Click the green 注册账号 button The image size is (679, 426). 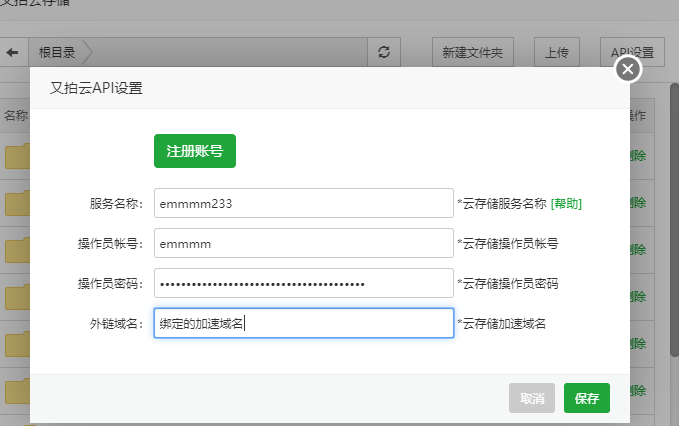pos(194,151)
